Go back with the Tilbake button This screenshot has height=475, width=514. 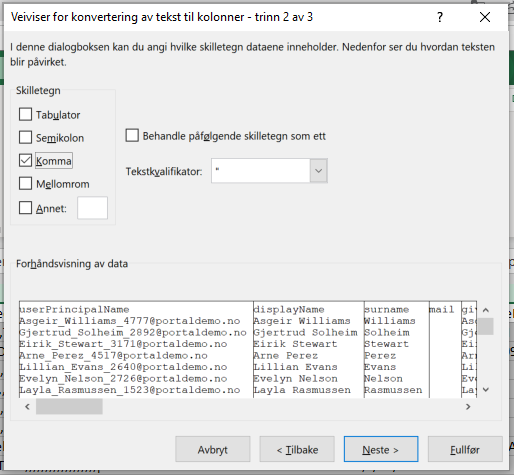click(297, 449)
